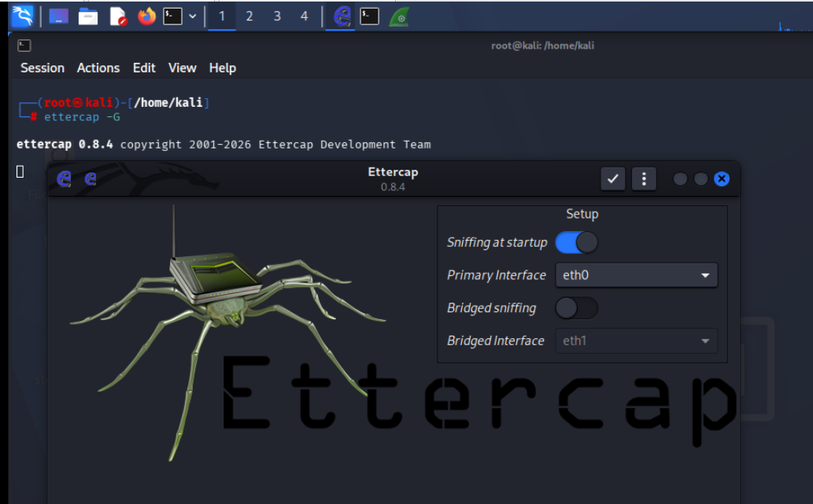
Task: Select the terminal window taskbar entry
Action: click(370, 17)
